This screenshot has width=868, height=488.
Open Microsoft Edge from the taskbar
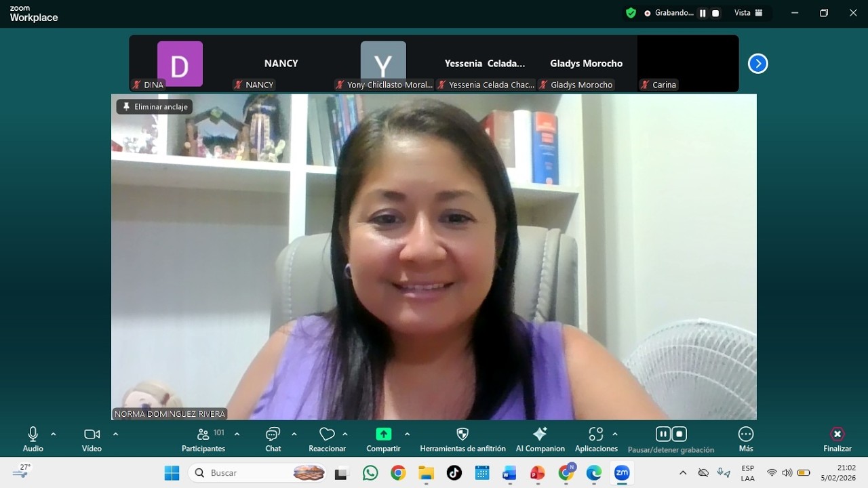click(594, 473)
